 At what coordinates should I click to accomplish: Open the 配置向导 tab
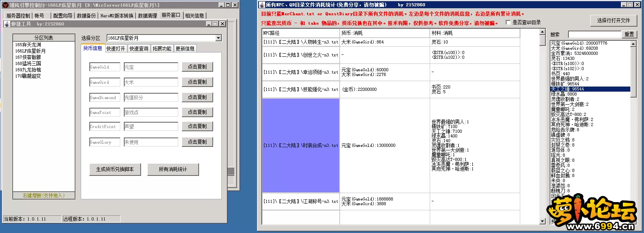click(x=63, y=16)
